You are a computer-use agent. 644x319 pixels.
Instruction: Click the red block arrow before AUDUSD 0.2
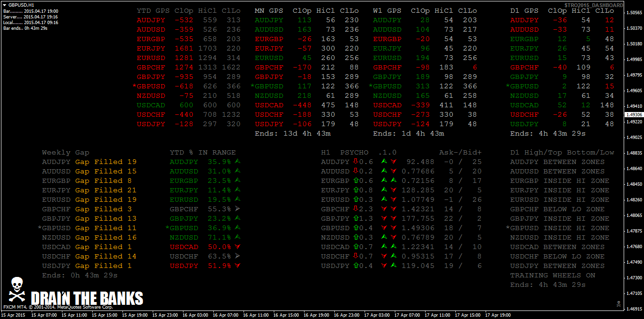tap(356, 171)
